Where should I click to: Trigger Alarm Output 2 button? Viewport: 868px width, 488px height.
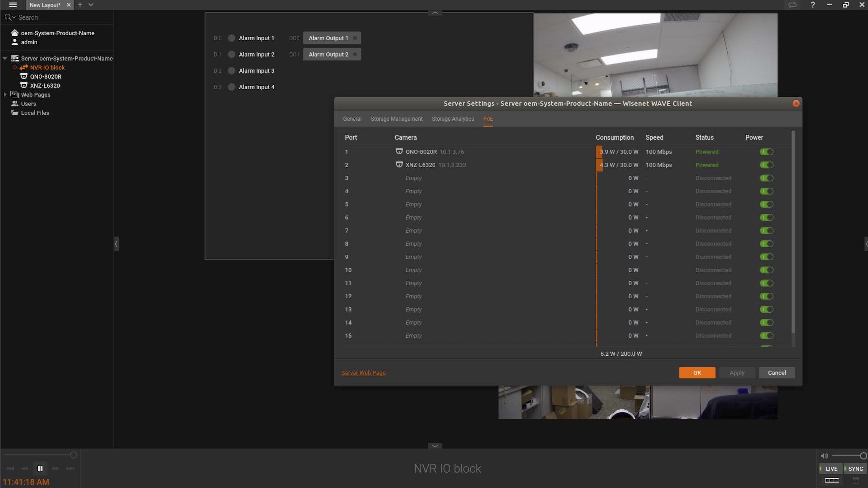coord(332,54)
